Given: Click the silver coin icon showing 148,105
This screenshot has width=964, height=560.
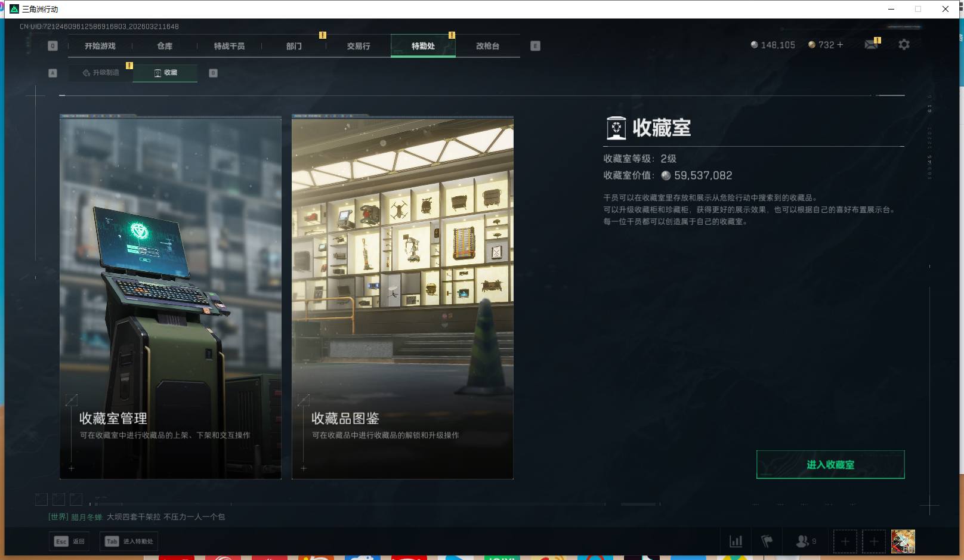Looking at the screenshot, I should click(x=753, y=44).
